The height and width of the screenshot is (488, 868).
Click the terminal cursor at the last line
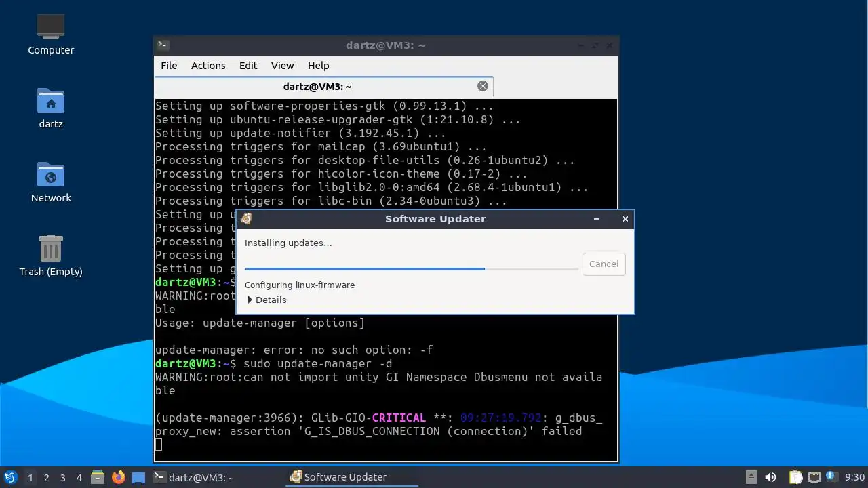pos(159,445)
